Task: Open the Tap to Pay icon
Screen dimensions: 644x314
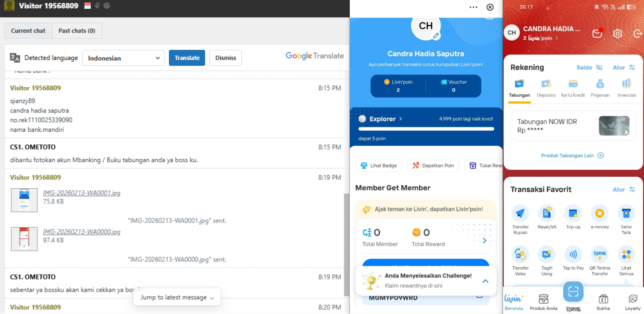Action: coord(573,254)
